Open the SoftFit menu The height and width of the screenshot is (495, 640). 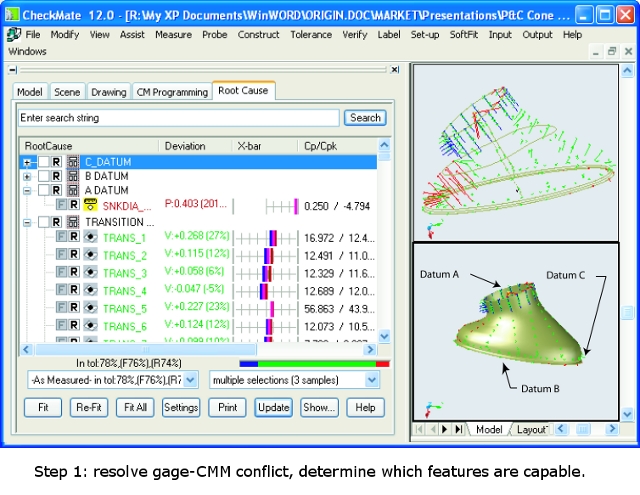(x=464, y=35)
